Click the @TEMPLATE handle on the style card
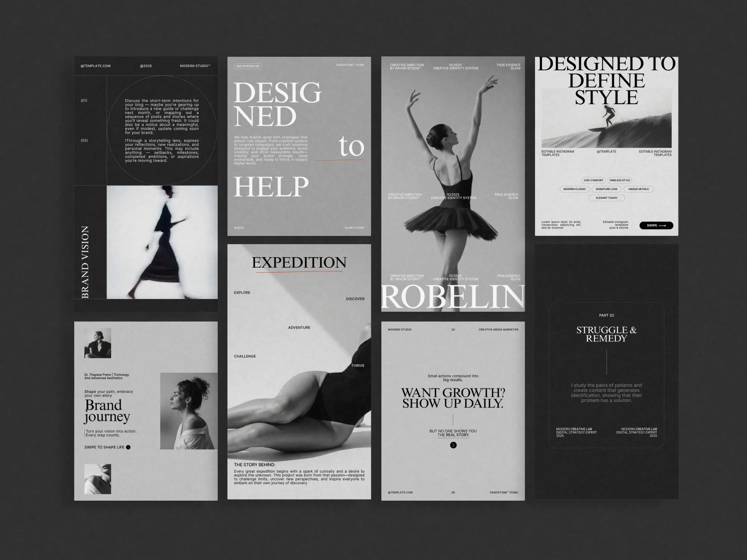Image resolution: width=747 pixels, height=560 pixels. 607,152
